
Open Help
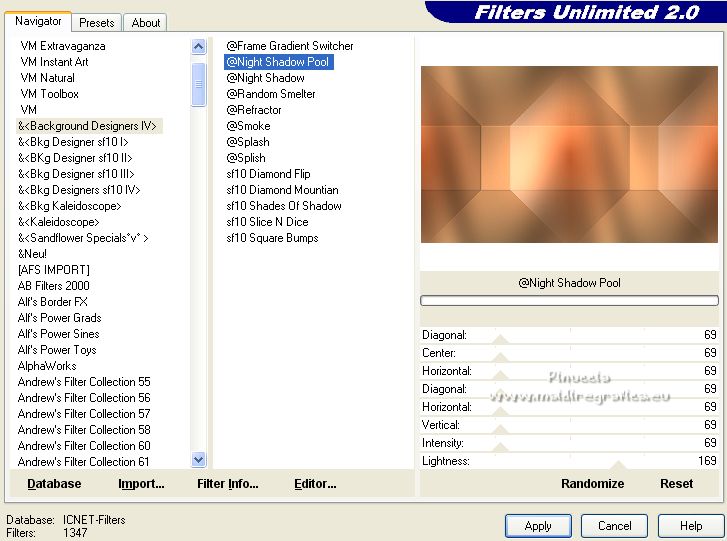click(690, 526)
